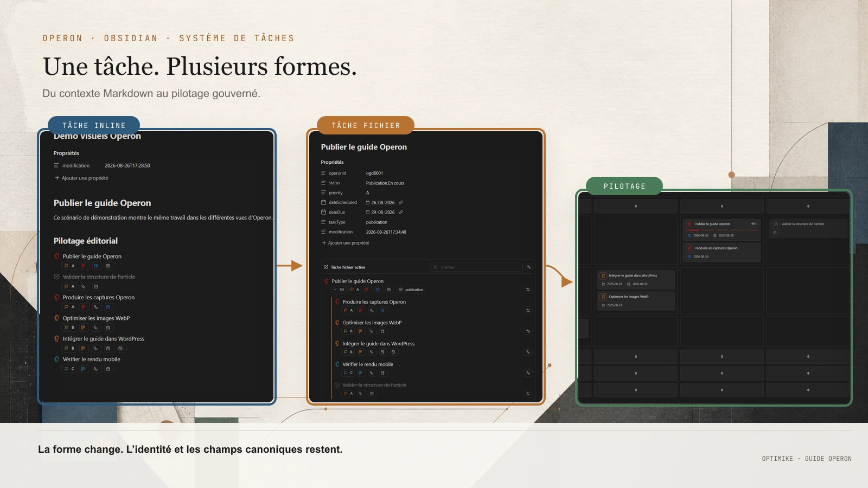The width and height of the screenshot is (868, 488).
Task: Click the dateScheduled calendar property icon in the fichier panel
Action: tap(323, 203)
